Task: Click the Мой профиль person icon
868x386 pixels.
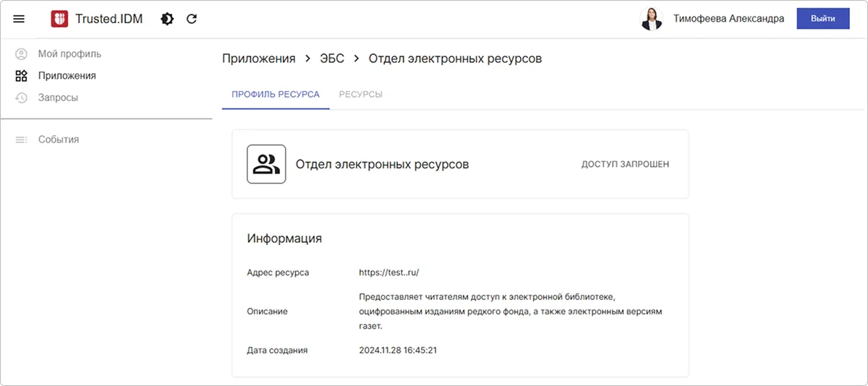Action: click(22, 53)
